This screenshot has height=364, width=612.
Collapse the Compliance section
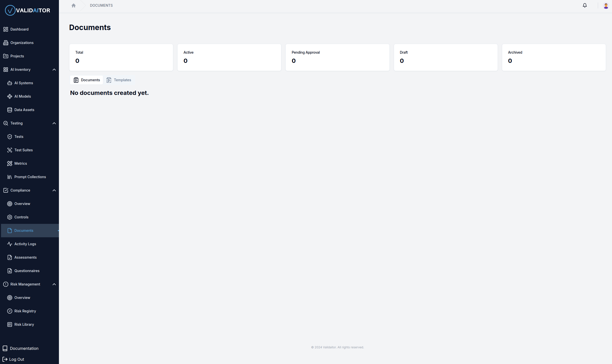54,190
